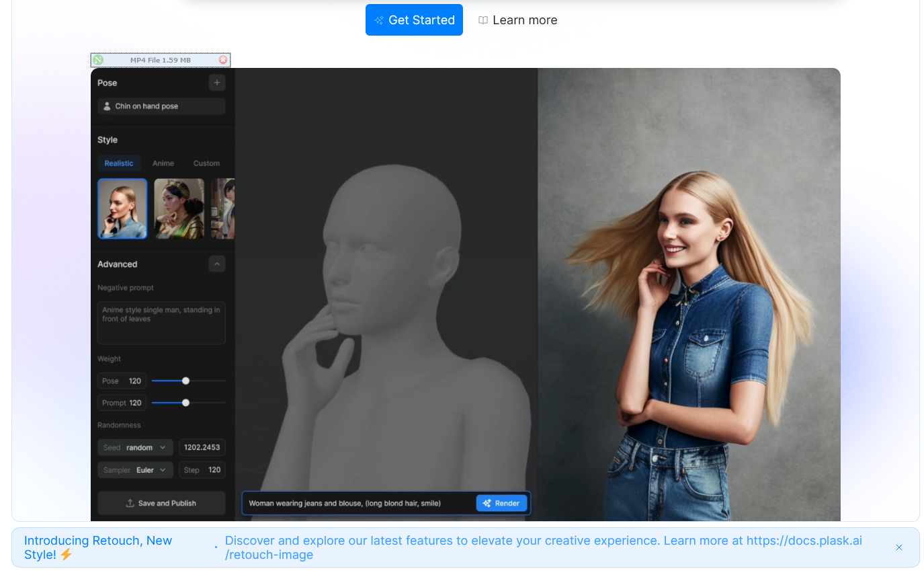Viewport: 924px width, 577px height.
Task: Choose the crowned woman style thumbnail
Action: point(179,208)
